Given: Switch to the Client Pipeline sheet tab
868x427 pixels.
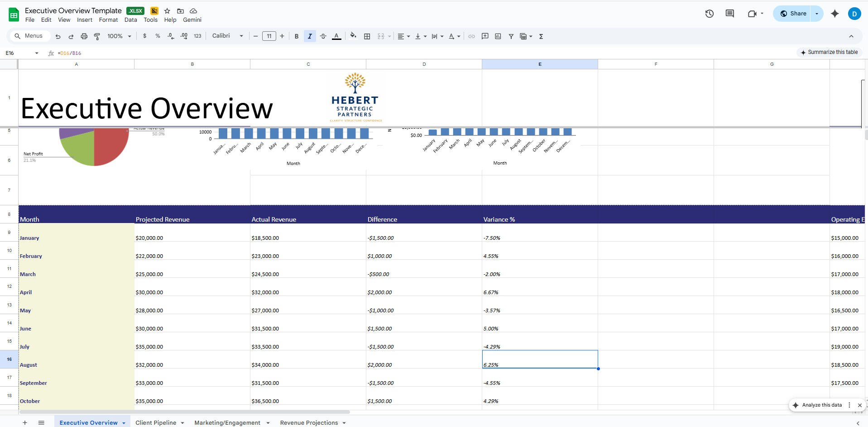Looking at the screenshot, I should pos(156,422).
